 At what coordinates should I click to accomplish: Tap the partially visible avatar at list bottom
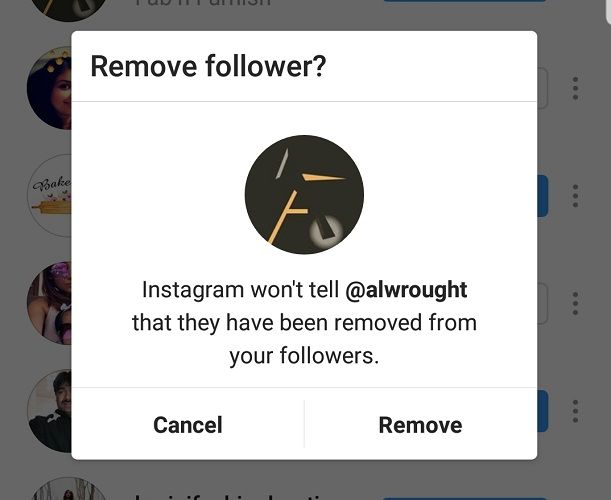coord(69,489)
